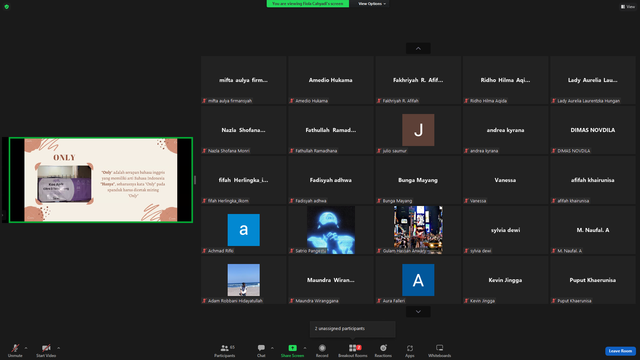Open Breakout Rooms
The height and width of the screenshot is (360, 640).
pyautogui.click(x=353, y=351)
